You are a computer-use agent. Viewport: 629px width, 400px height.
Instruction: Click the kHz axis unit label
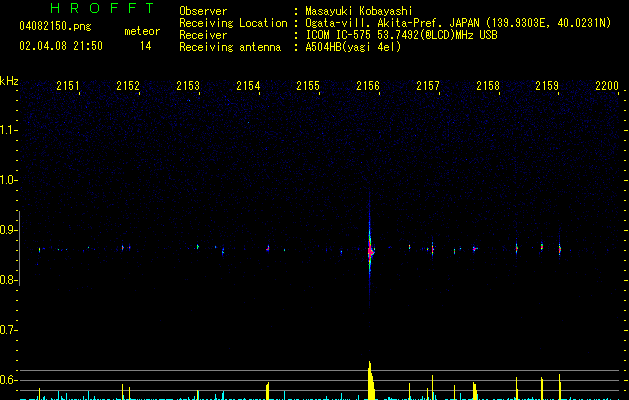click(x=9, y=81)
